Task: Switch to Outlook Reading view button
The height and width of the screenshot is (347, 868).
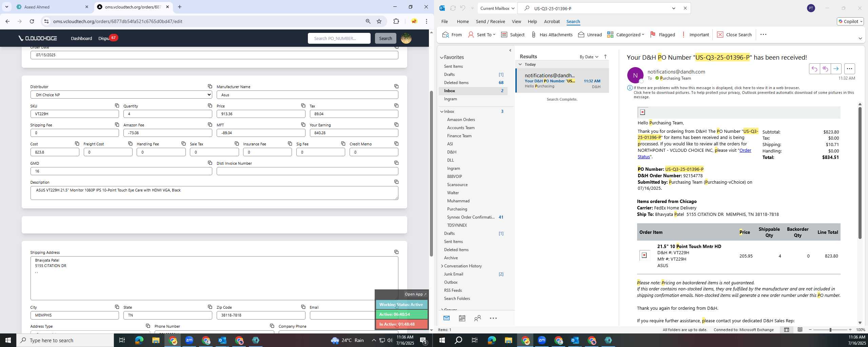Action: point(800,330)
